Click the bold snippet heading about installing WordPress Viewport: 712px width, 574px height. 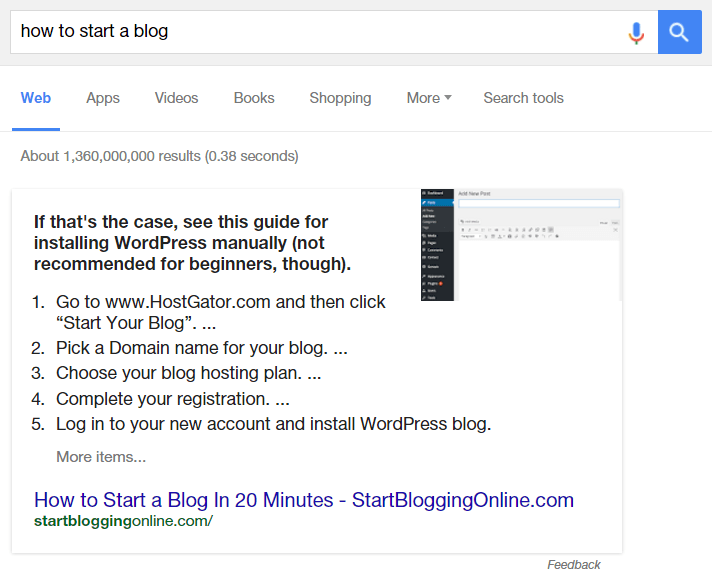point(193,243)
